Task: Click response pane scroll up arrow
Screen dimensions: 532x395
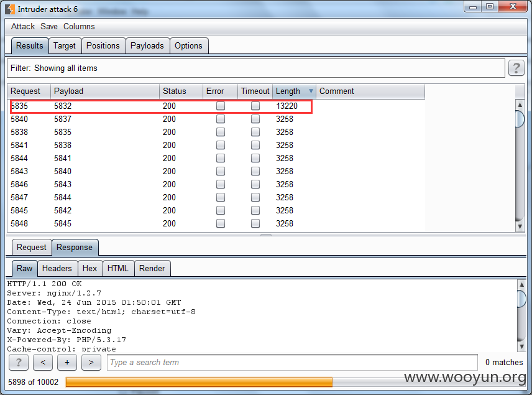Action: click(x=521, y=284)
